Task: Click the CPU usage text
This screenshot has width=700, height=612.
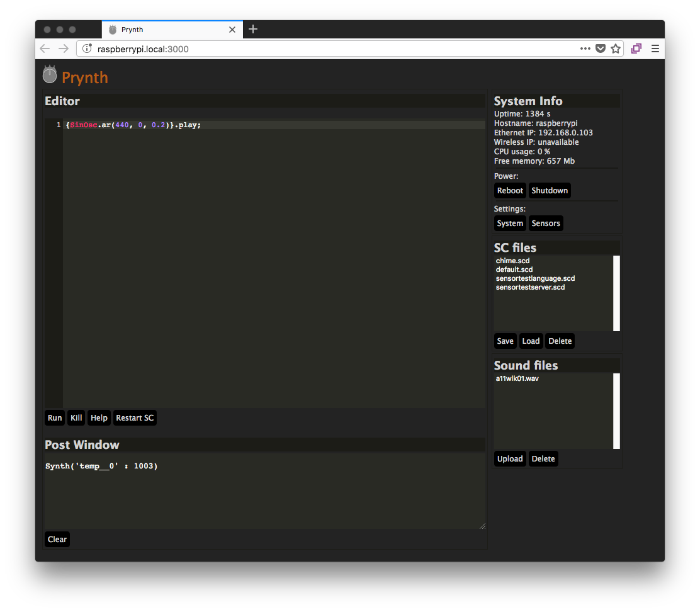Action: click(x=522, y=152)
